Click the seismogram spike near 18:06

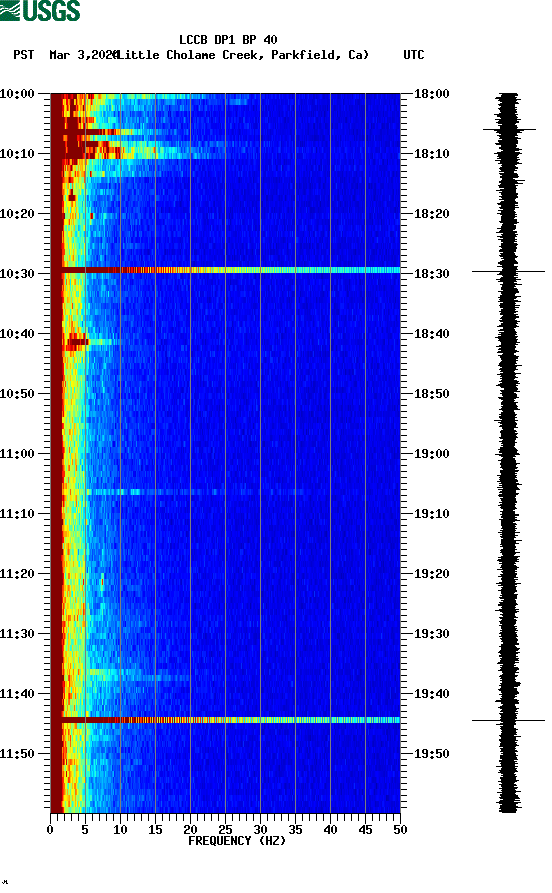tap(509, 130)
